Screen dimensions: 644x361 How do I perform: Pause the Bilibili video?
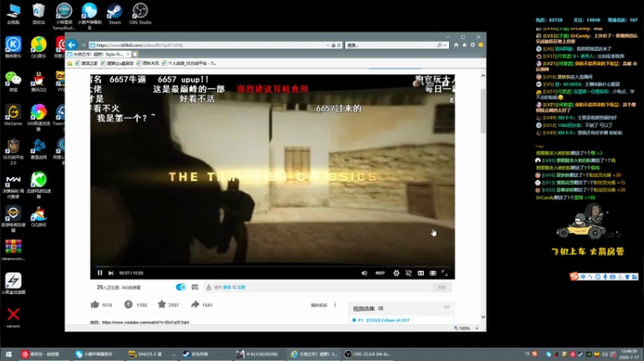tap(100, 273)
